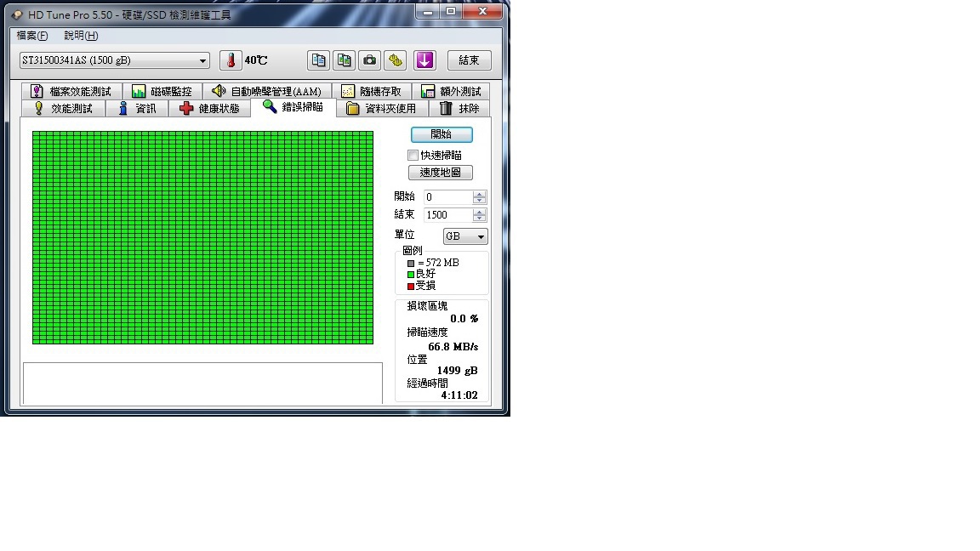Click the thermometer temperature icon
The image size is (980, 551).
[231, 60]
